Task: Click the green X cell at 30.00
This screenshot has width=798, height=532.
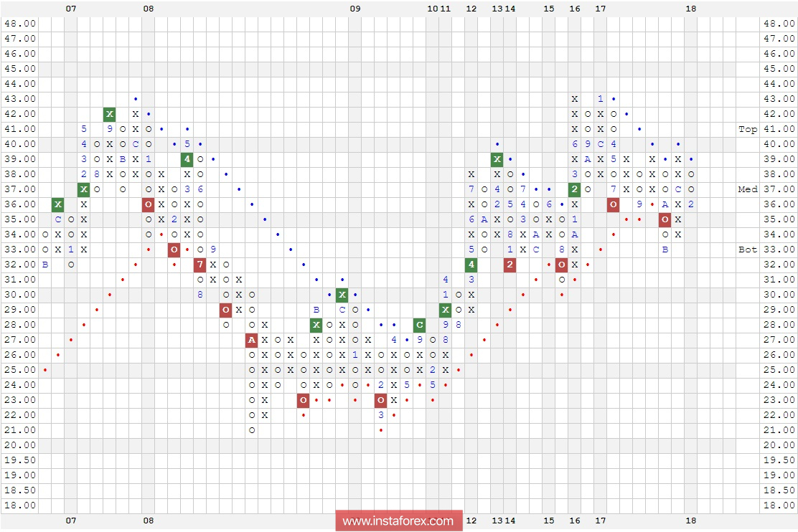Action: click(x=342, y=295)
